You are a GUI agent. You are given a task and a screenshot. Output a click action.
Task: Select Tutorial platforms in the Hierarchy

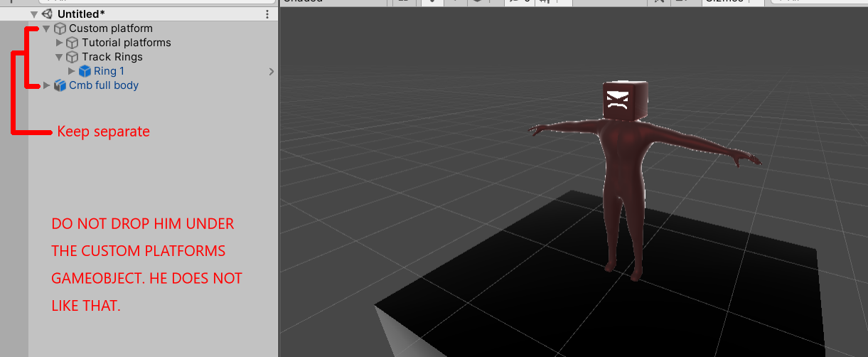click(126, 43)
